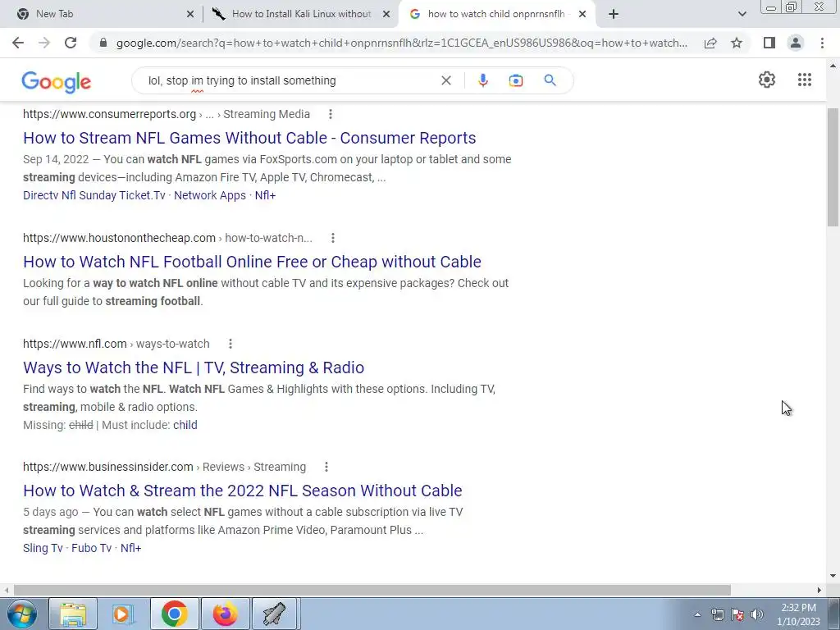
Task: Open the Chrome profile avatar menu
Action: click(796, 43)
